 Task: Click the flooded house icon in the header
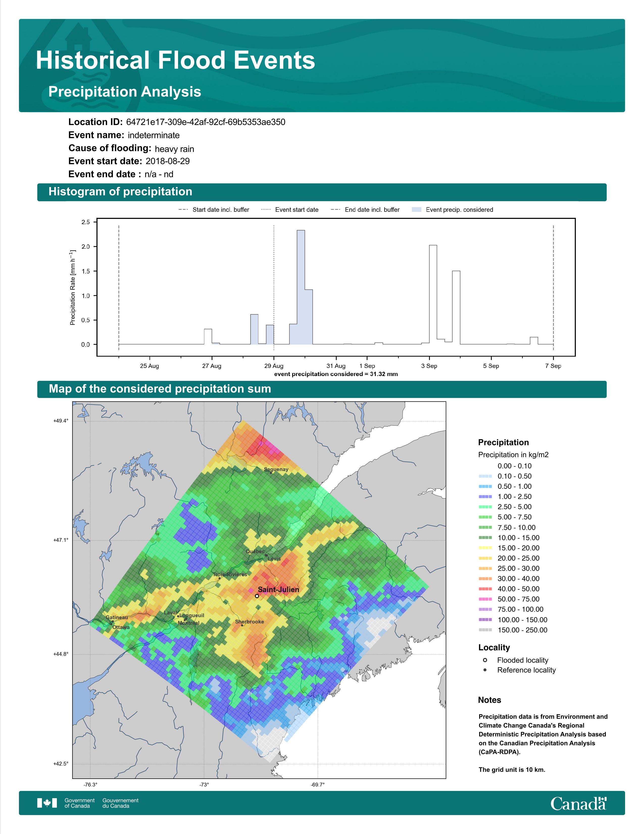tap(79, 37)
